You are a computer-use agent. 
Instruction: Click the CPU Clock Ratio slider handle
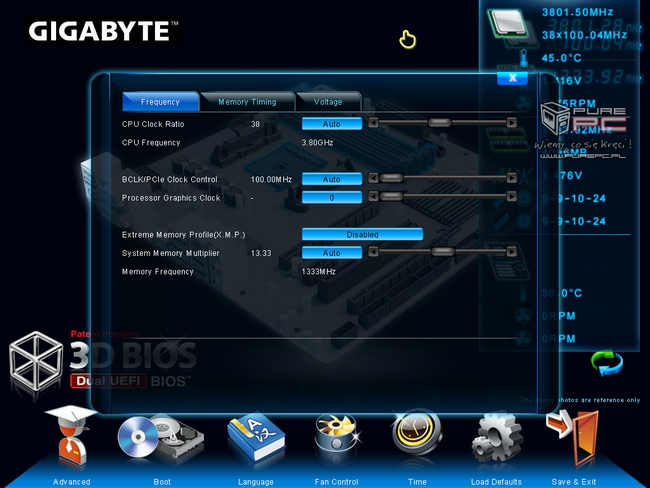[x=439, y=123]
